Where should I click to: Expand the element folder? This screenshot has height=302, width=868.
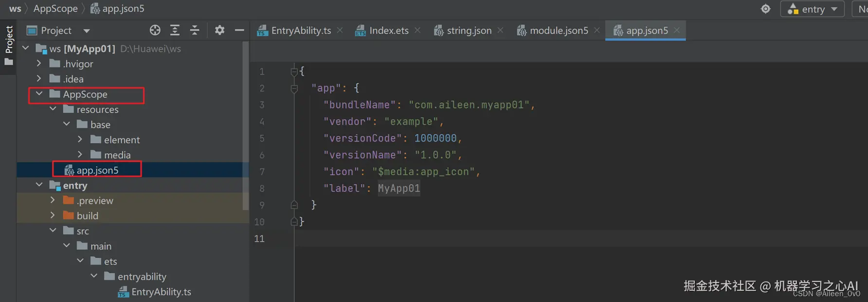click(80, 139)
